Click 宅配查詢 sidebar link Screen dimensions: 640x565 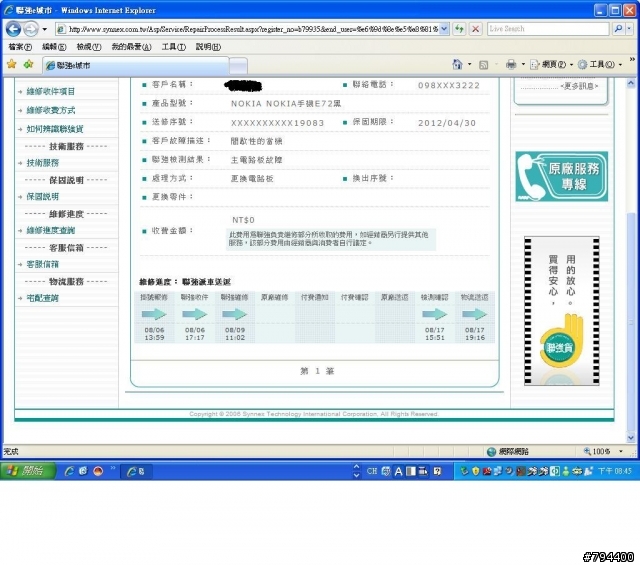click(43, 298)
